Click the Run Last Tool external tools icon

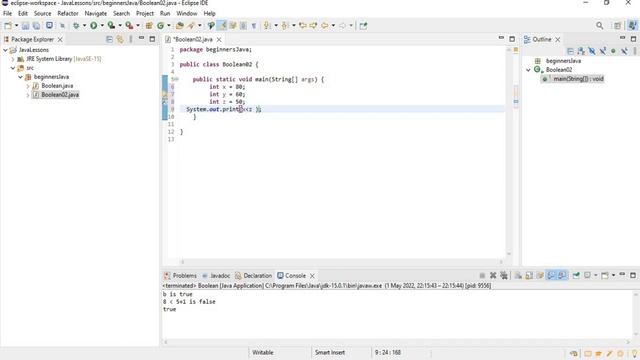[x=129, y=25]
